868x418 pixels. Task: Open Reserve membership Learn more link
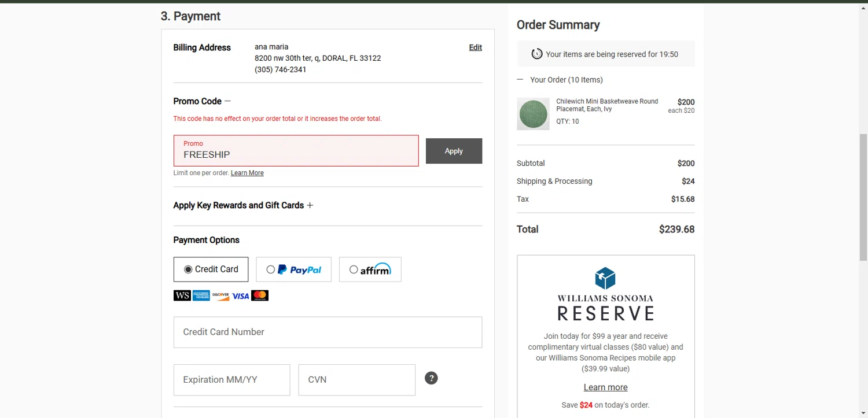coord(605,387)
